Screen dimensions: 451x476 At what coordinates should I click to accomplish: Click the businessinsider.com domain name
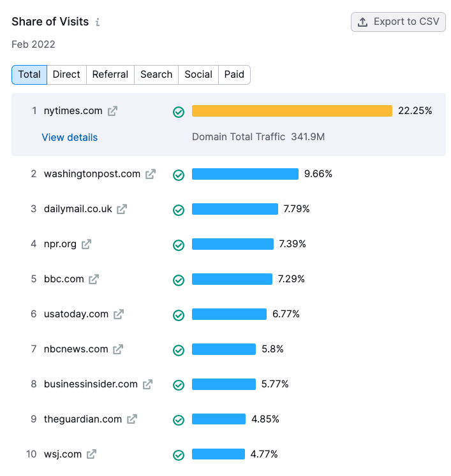point(91,384)
